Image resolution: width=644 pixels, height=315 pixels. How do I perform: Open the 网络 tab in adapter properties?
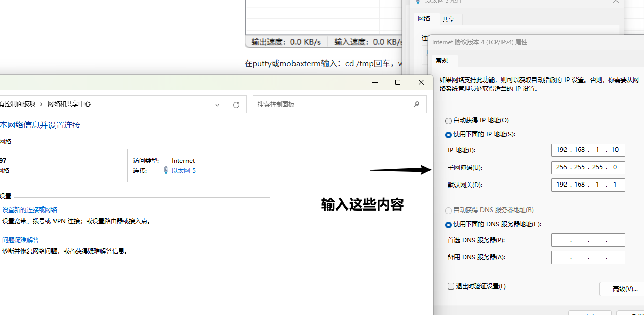pyautogui.click(x=424, y=19)
